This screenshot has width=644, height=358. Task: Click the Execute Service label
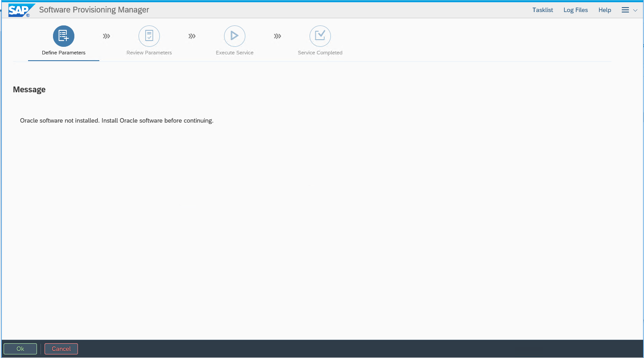pos(235,53)
